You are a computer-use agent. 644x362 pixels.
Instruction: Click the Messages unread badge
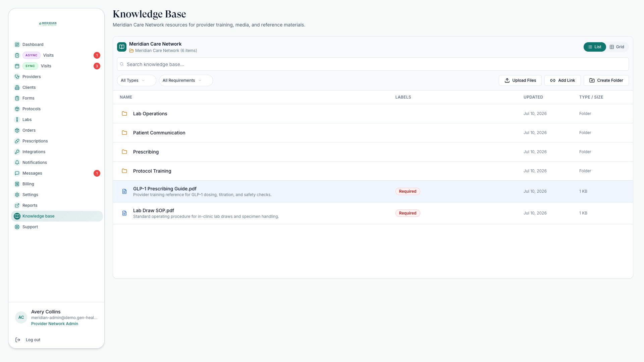97,173
